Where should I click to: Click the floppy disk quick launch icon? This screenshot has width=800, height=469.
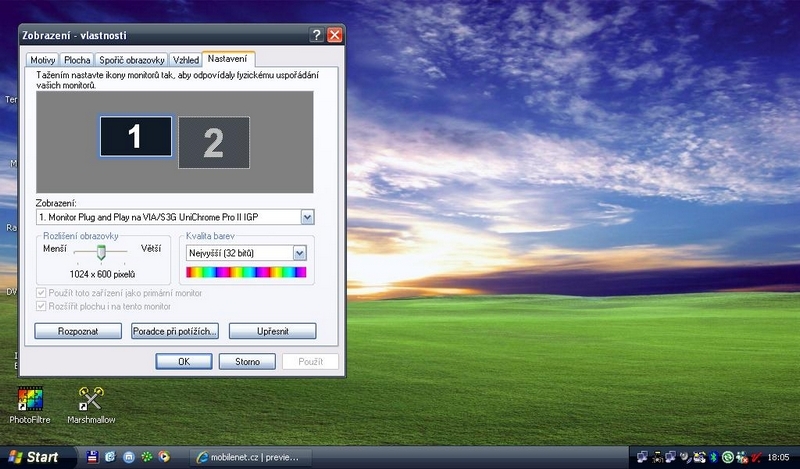coord(93,457)
